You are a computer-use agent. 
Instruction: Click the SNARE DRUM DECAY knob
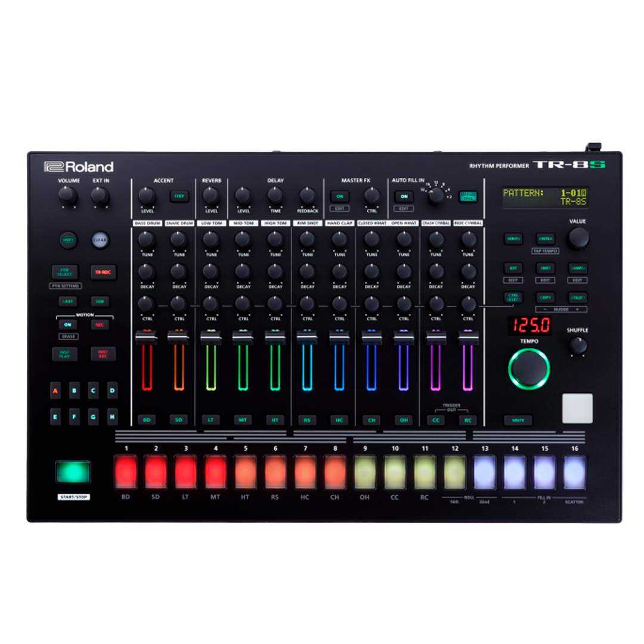pos(179,271)
